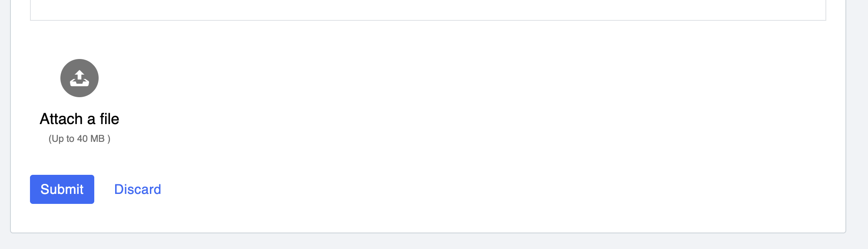Image resolution: width=868 pixels, height=249 pixels.
Task: Discard the form
Action: point(137,189)
